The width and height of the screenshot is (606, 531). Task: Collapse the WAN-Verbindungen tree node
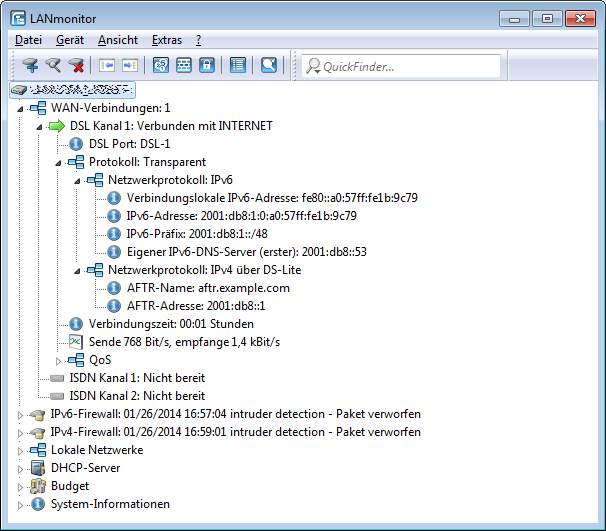click(x=22, y=109)
